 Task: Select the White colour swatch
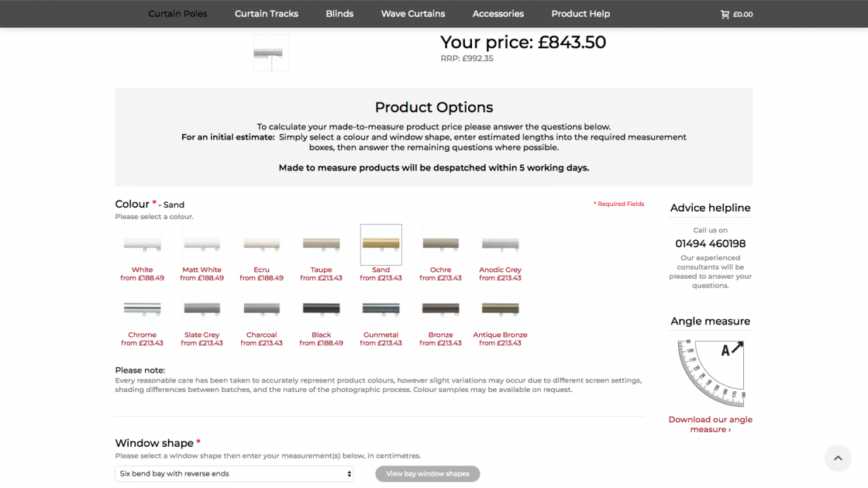(142, 244)
